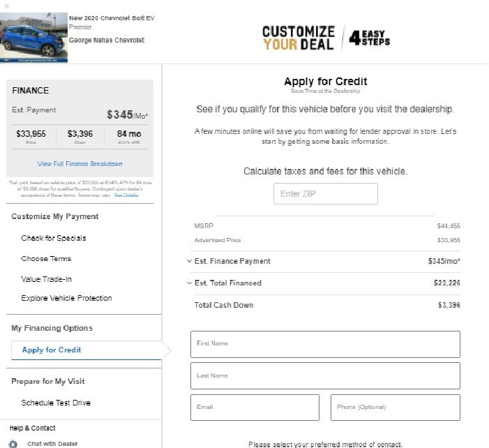Close the deal panel with the X icon
Screen dimensions: 489x448
6,6
